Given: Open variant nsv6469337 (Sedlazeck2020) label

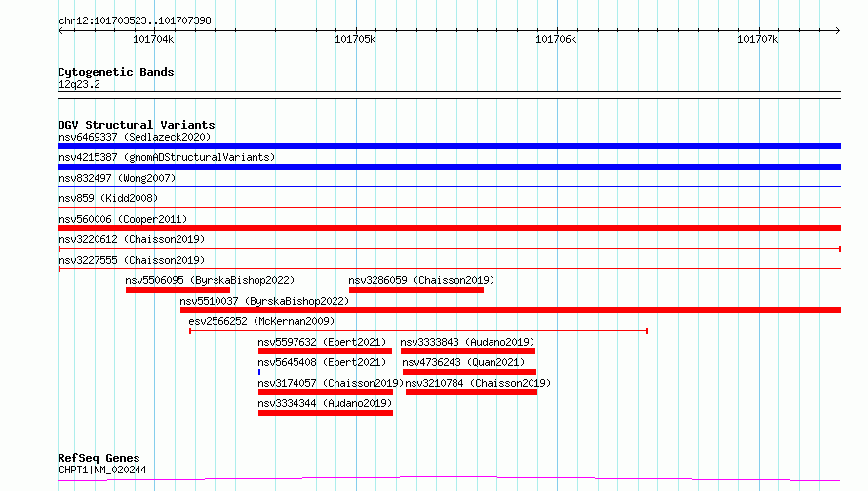Looking at the screenshot, I should click(x=135, y=137).
